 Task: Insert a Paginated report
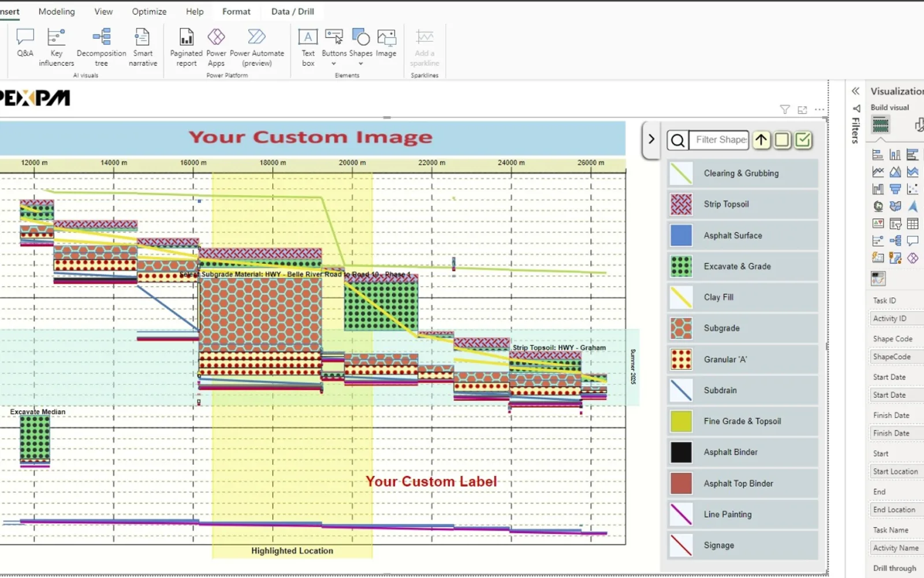[186, 47]
